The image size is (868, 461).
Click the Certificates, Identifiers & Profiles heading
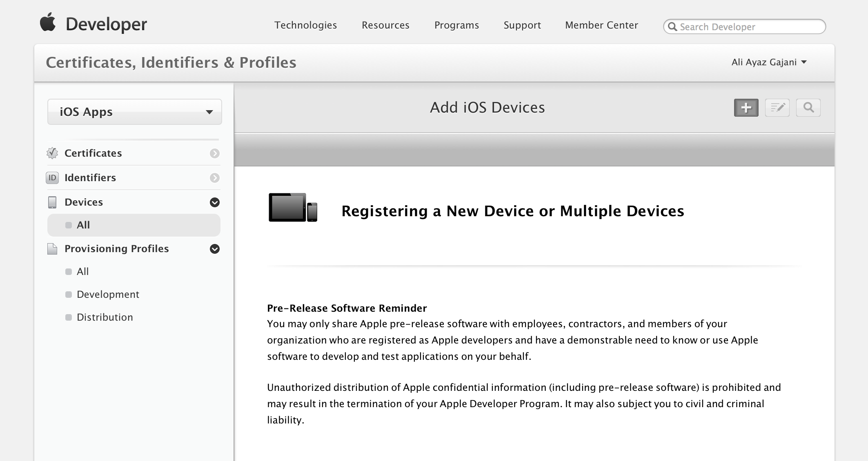[171, 62]
